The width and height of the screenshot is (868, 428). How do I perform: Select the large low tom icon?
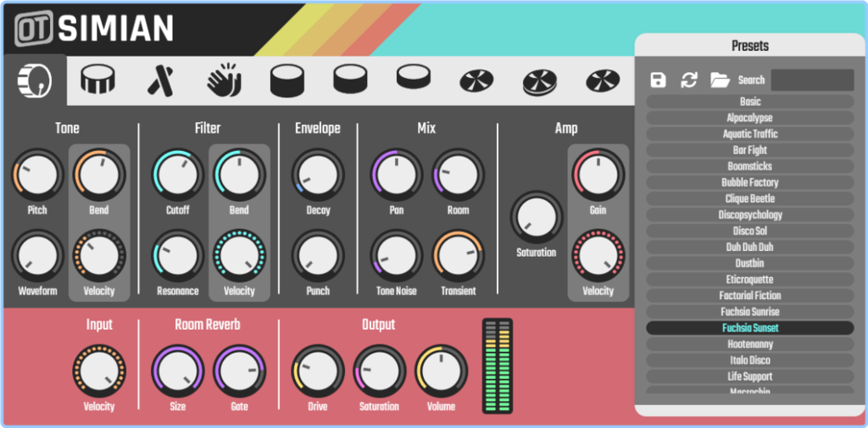coord(287,81)
